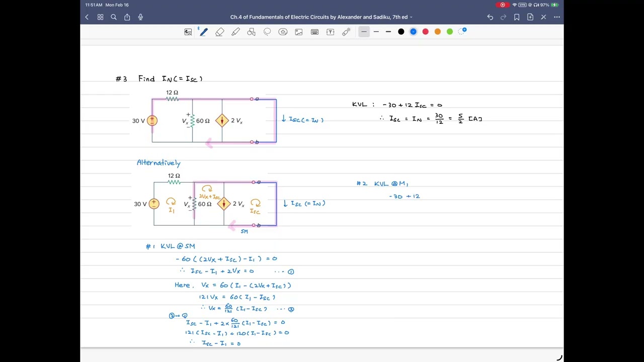This screenshot has width=644, height=362.
Task: Tap the screen recording indicator
Action: (x=502, y=5)
